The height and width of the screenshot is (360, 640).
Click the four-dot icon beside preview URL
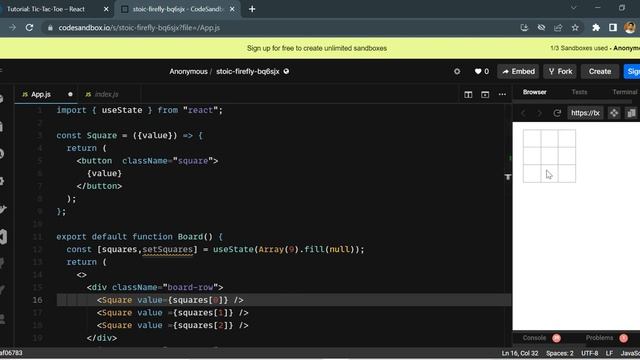point(614,113)
